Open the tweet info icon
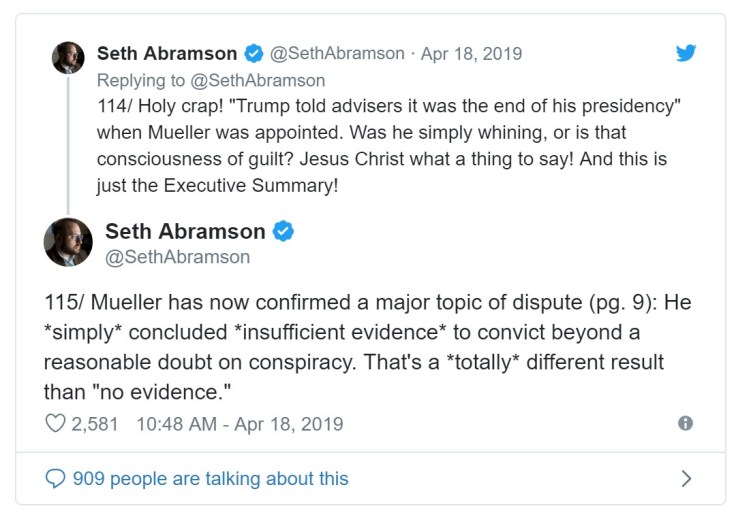Viewport: 736px width, 517px height. pos(685,423)
